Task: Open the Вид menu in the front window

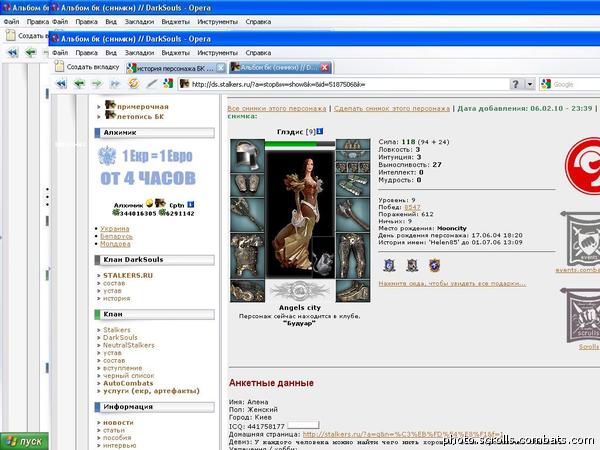Action: tap(111, 53)
